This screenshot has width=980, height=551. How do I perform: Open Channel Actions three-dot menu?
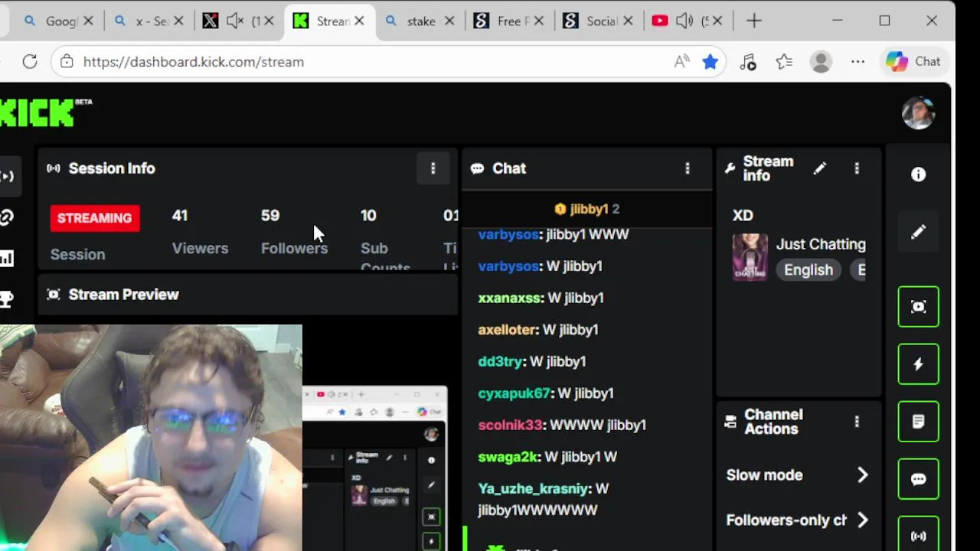point(857,422)
